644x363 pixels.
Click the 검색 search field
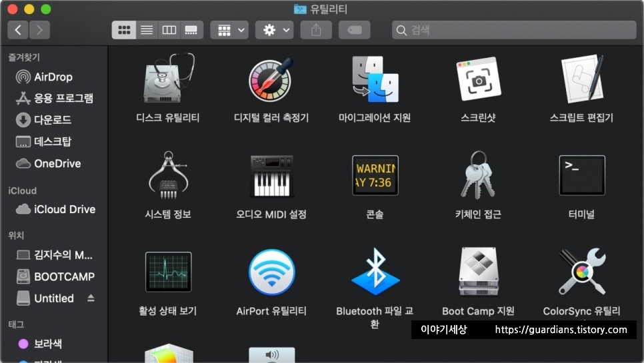514,30
